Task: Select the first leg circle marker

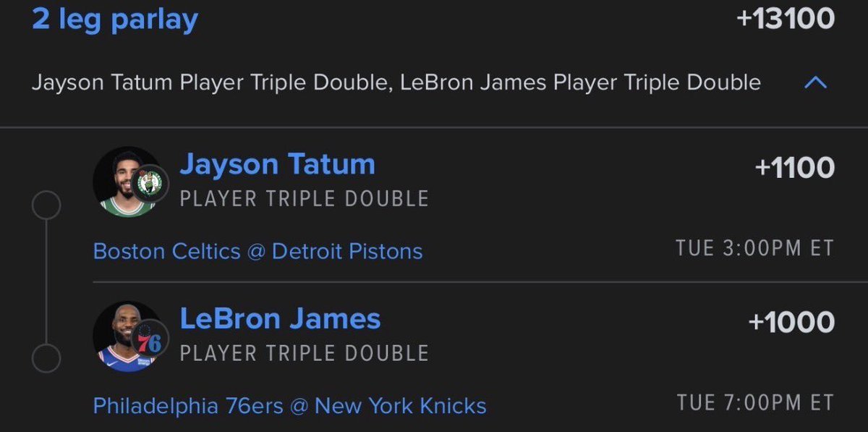Action: tap(46, 206)
